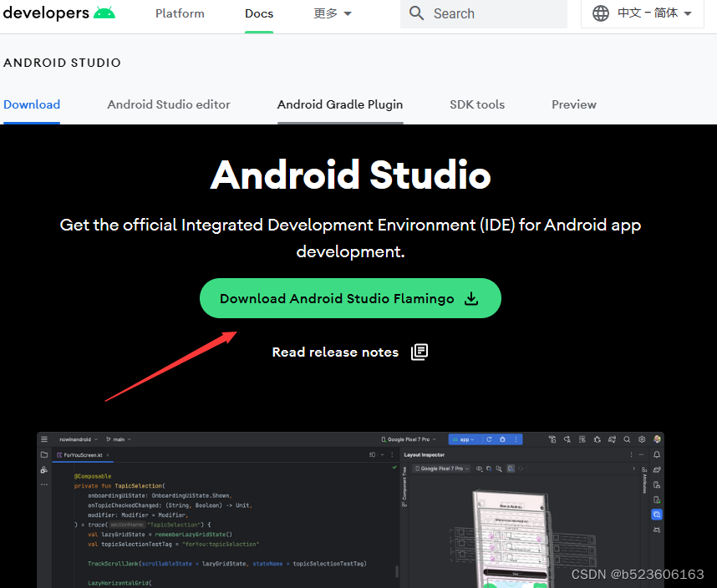Image resolution: width=717 pixels, height=588 pixels.
Task: Click the Search Everywhere magnifier in IDE toolbar
Action: (x=627, y=439)
